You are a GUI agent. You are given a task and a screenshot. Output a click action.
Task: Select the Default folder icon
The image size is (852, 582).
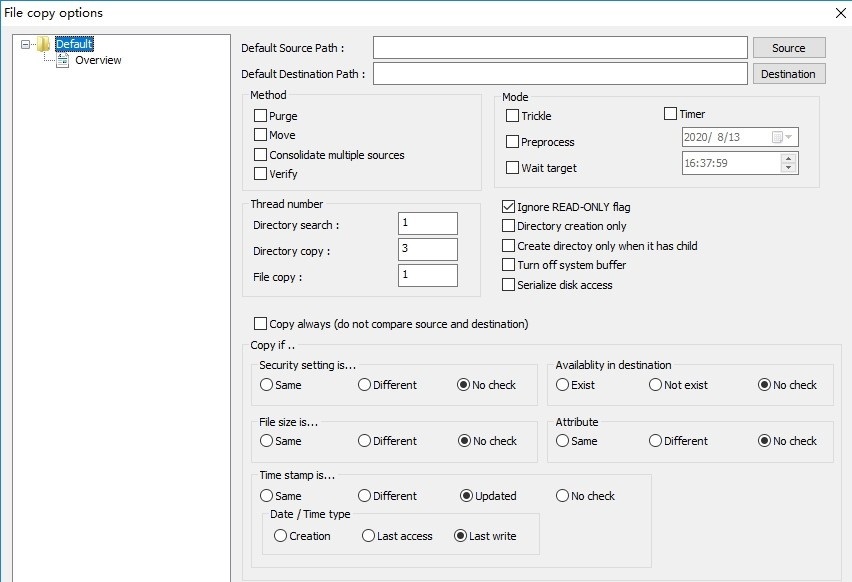pyautogui.click(x=43, y=44)
